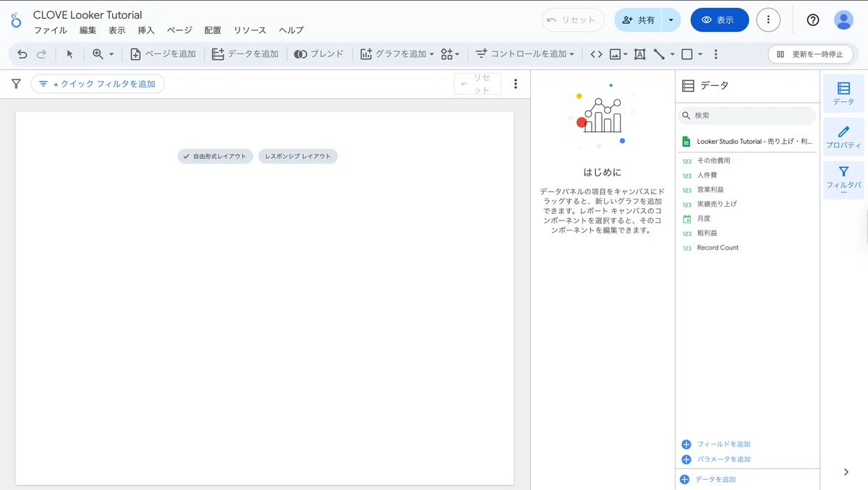Open the line type dropdown arrow
Screen dimensions: 868x490
[672, 54]
